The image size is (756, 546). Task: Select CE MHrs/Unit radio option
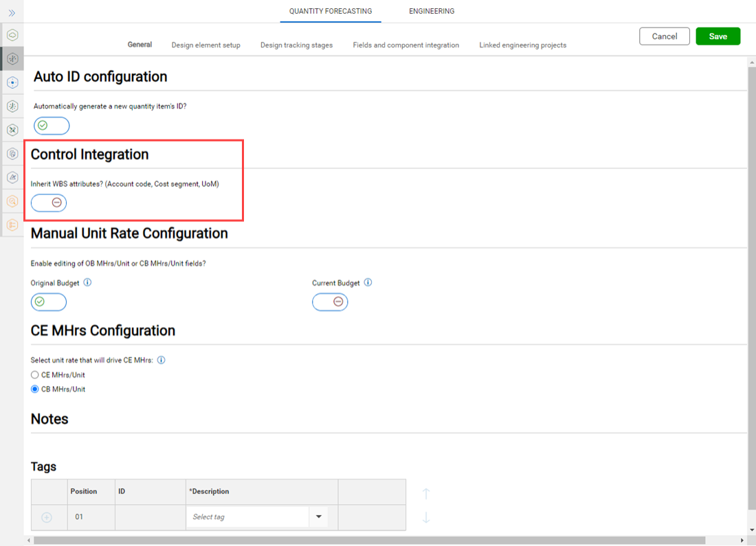tap(35, 375)
